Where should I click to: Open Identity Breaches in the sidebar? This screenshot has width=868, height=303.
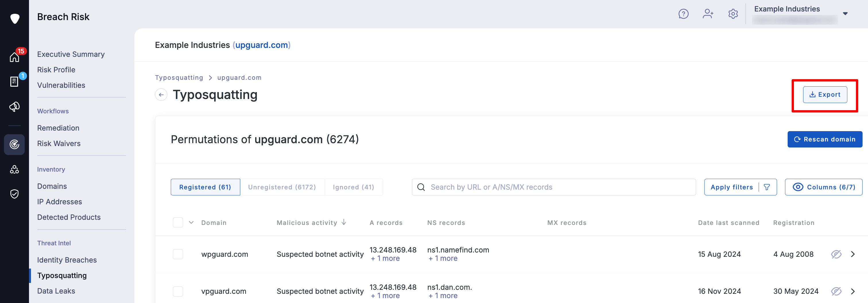(x=67, y=260)
